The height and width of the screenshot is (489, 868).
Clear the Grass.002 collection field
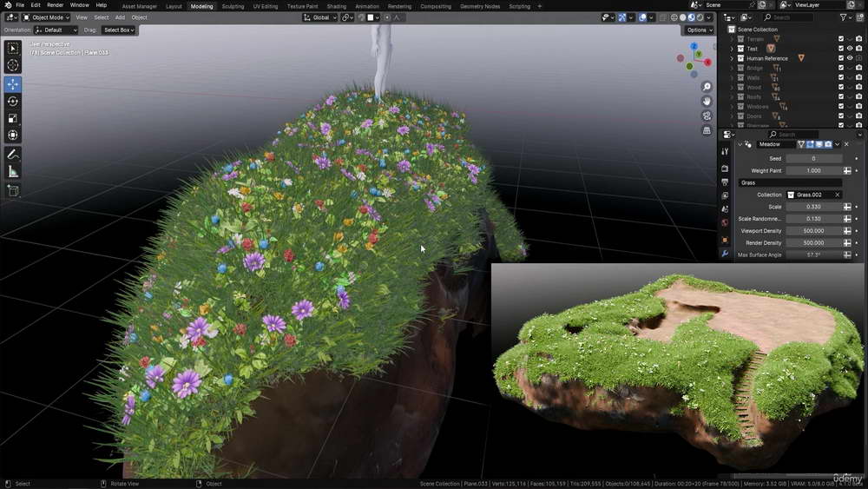click(x=837, y=195)
